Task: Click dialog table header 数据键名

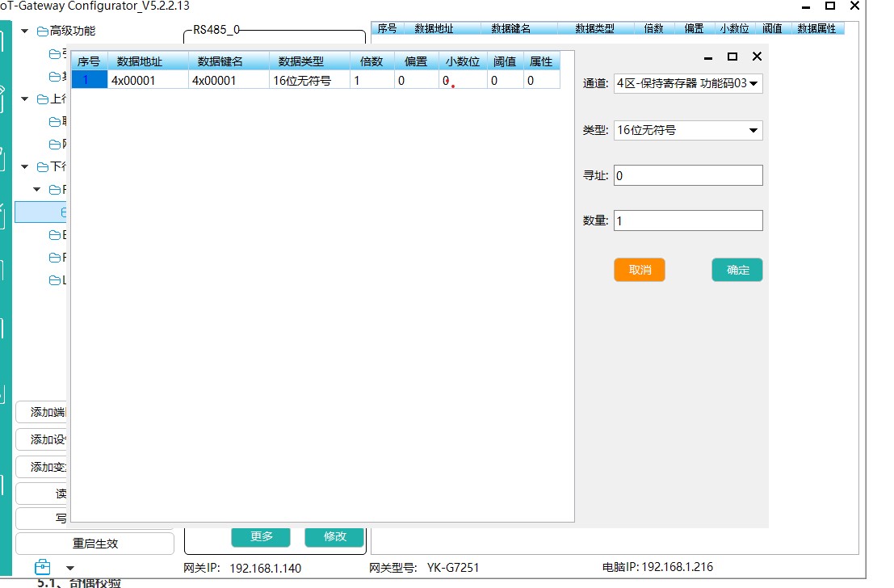Action: pyautogui.click(x=229, y=61)
